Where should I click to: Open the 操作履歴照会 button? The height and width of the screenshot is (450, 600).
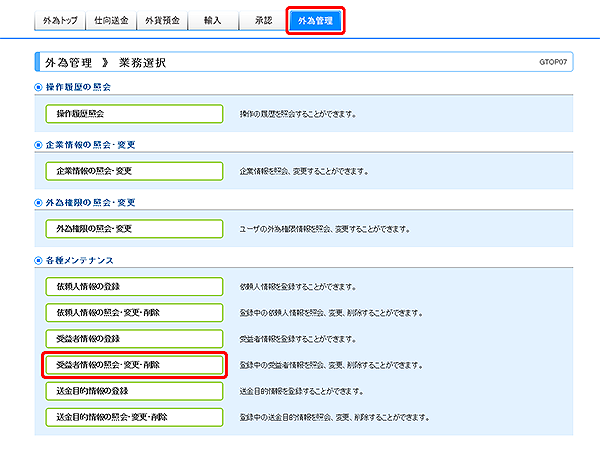click(x=134, y=114)
